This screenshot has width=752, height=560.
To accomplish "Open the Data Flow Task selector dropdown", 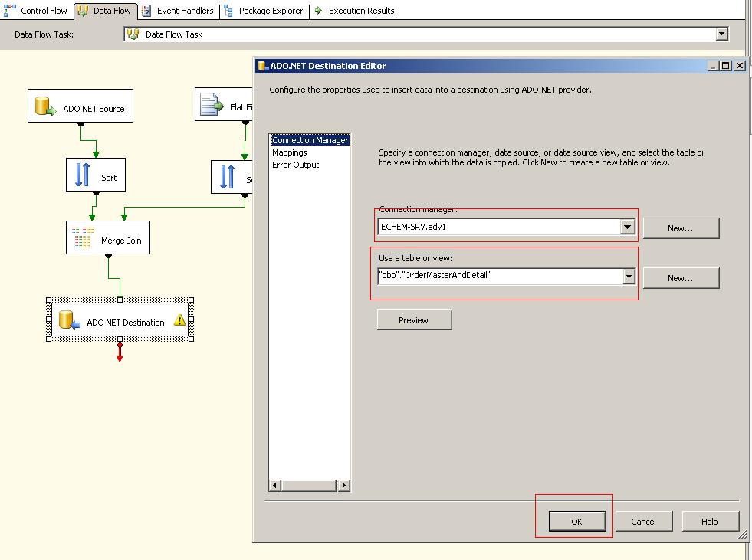I will click(721, 33).
